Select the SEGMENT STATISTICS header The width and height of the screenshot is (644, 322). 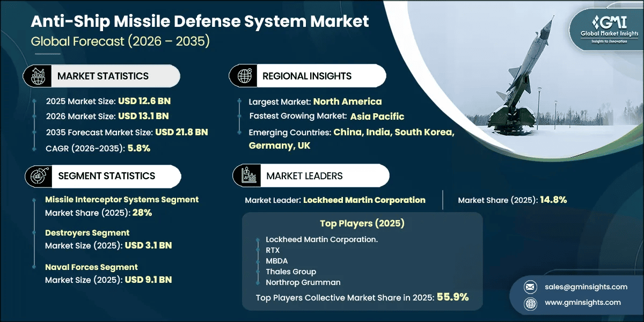point(106,175)
